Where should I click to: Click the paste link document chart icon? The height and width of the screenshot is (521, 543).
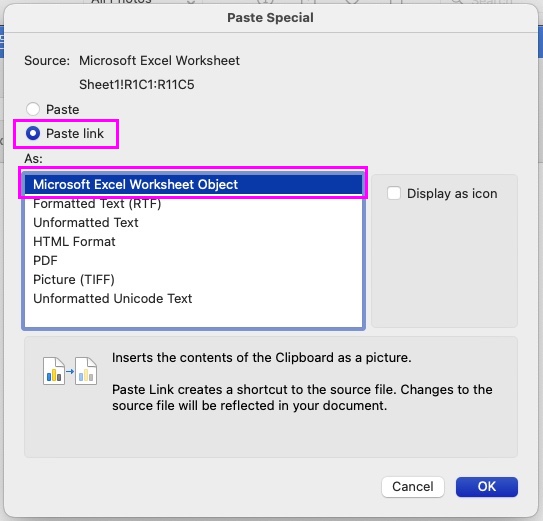(54, 371)
